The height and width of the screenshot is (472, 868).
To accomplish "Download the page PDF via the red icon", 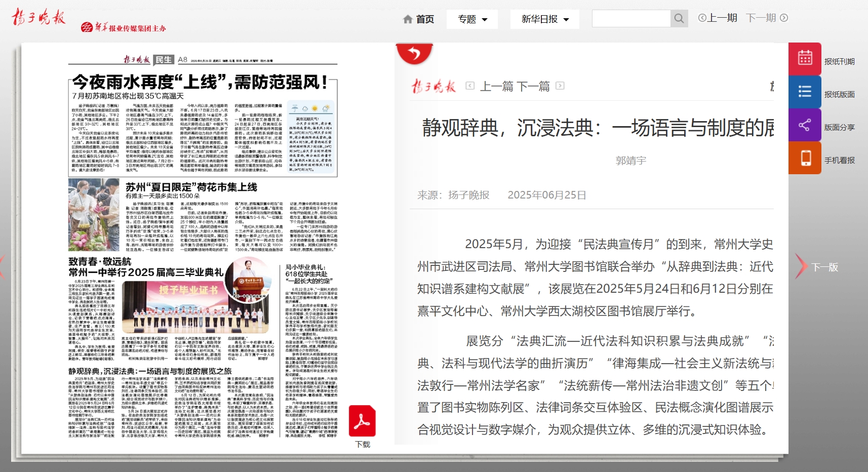I will (x=362, y=421).
